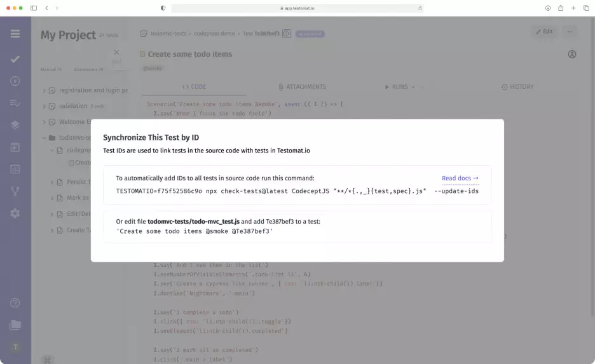This screenshot has width=595, height=364.
Task: Select checkbox next to Create some todo items title
Action: (143, 55)
